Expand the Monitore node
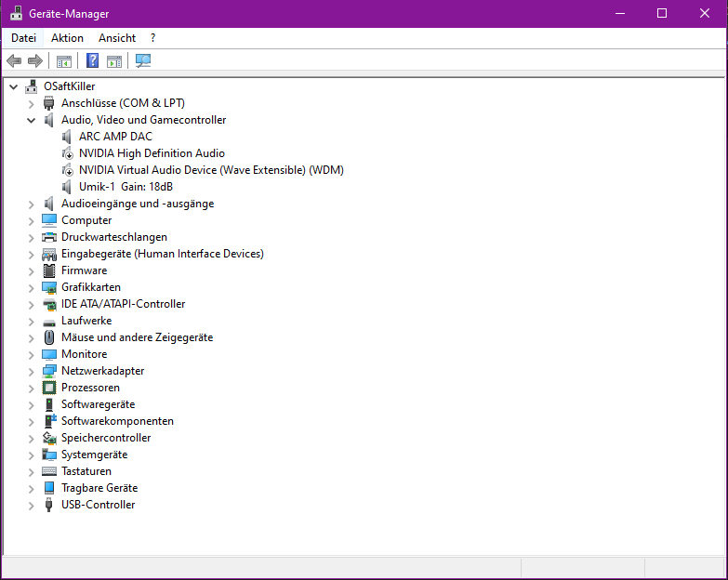Image resolution: width=728 pixels, height=580 pixels. [31, 354]
